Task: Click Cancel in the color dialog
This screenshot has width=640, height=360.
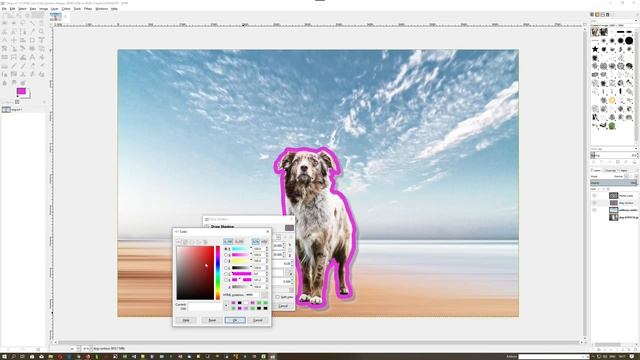Action: point(258,320)
